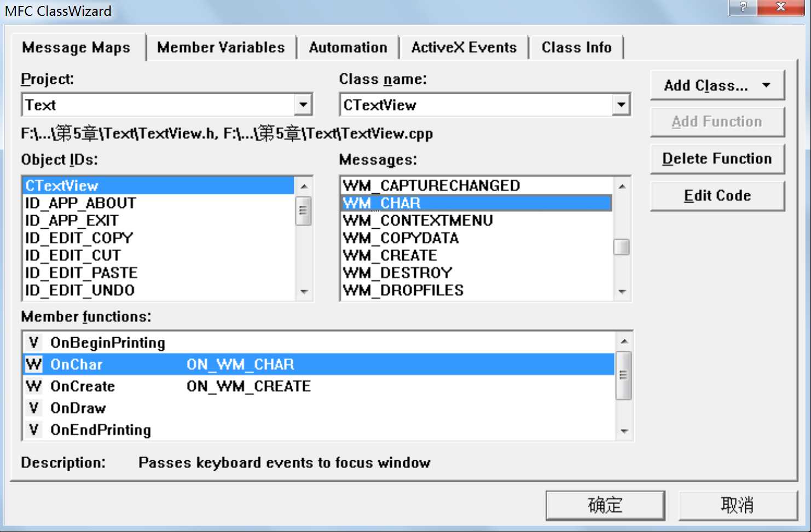This screenshot has width=811, height=532.
Task: Select OnChar member function row
Action: (319, 365)
